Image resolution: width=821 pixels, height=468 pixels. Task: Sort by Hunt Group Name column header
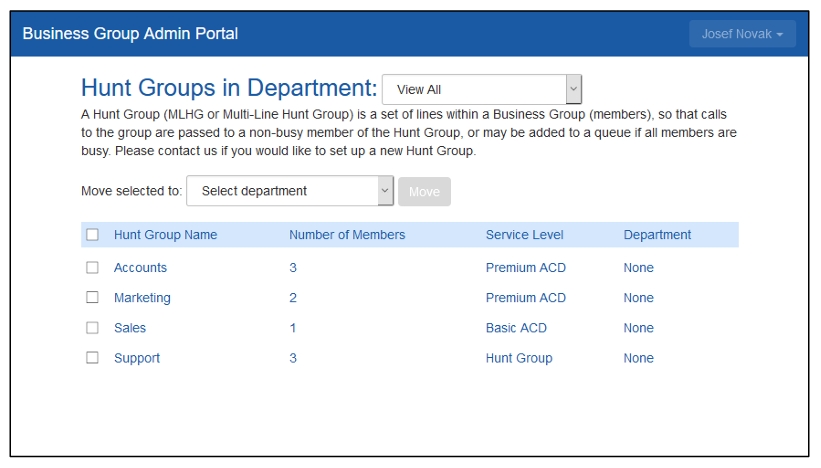coord(165,235)
